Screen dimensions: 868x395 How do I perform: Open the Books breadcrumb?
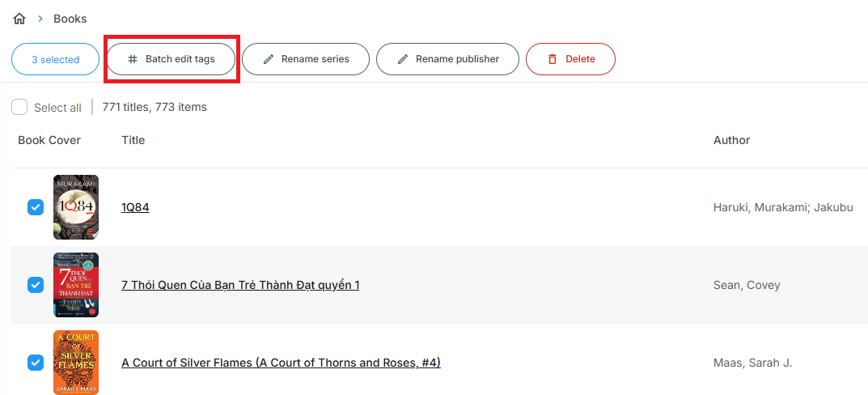point(70,19)
